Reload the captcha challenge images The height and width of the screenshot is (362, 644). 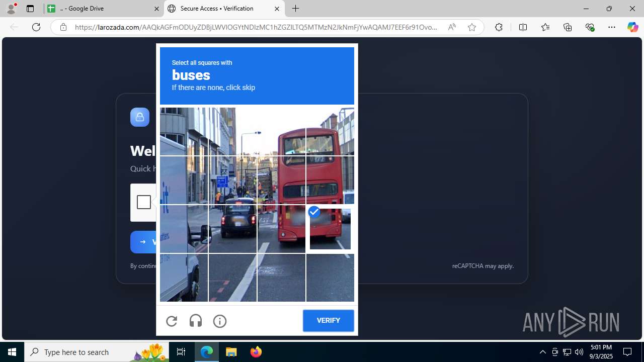coord(172,321)
